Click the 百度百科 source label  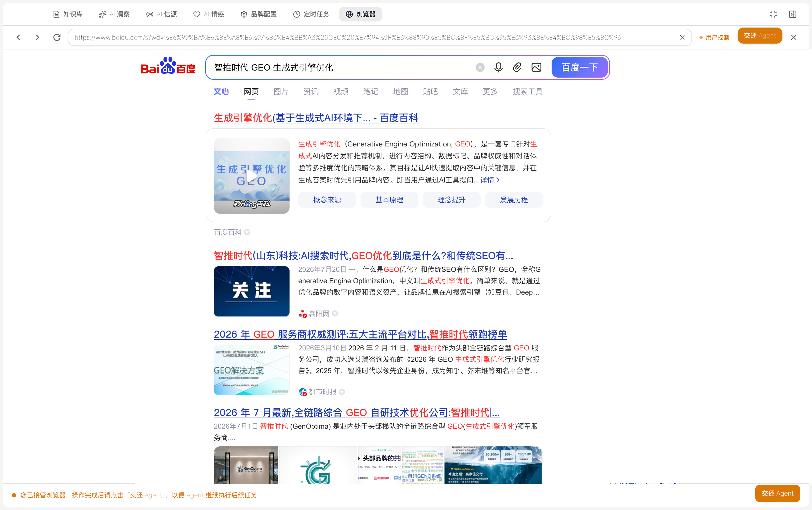coord(228,232)
